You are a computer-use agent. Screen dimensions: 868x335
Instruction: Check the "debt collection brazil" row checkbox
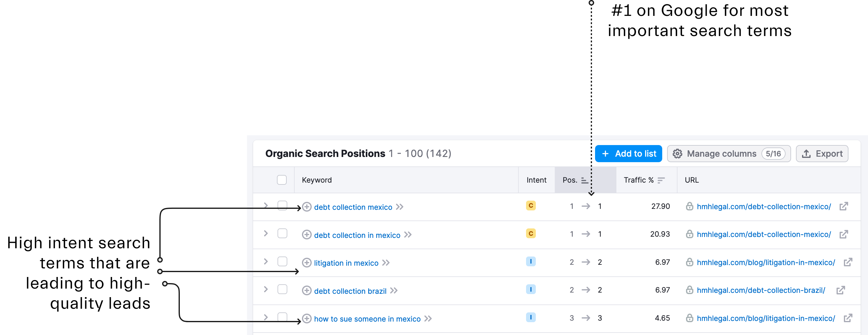pos(282,289)
